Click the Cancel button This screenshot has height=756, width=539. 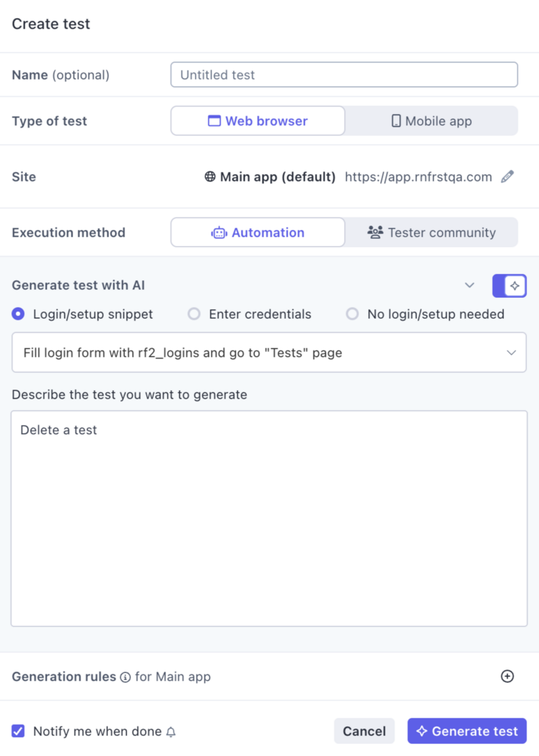[x=364, y=731]
